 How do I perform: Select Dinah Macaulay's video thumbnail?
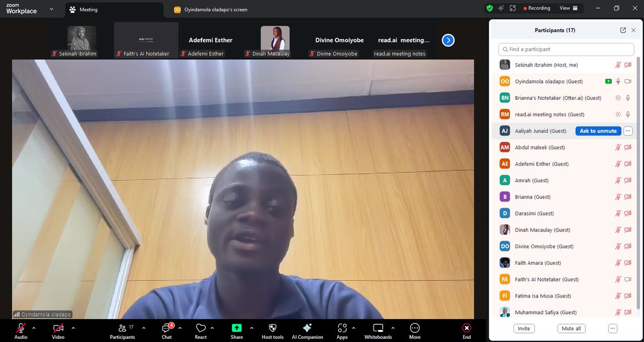pos(275,40)
